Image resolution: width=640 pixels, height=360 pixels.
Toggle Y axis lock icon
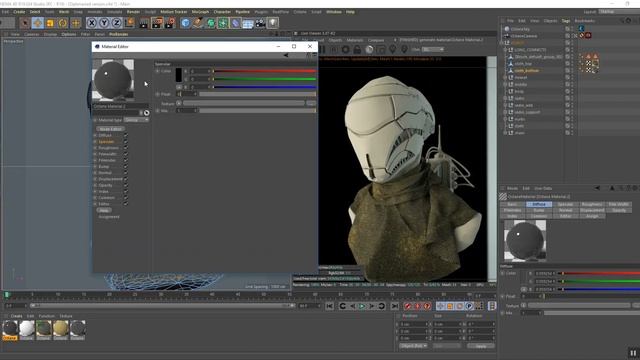tap(104, 23)
